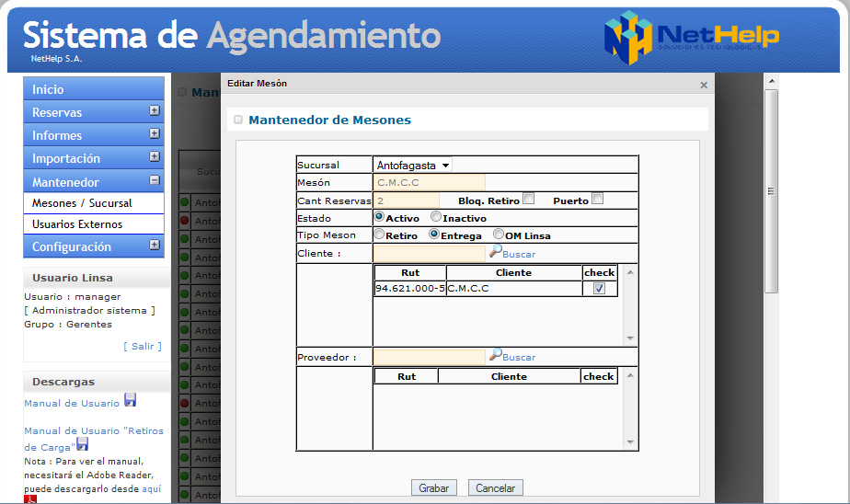Uncheck the C.M.C.C client check box
The width and height of the screenshot is (850, 504).
599,288
